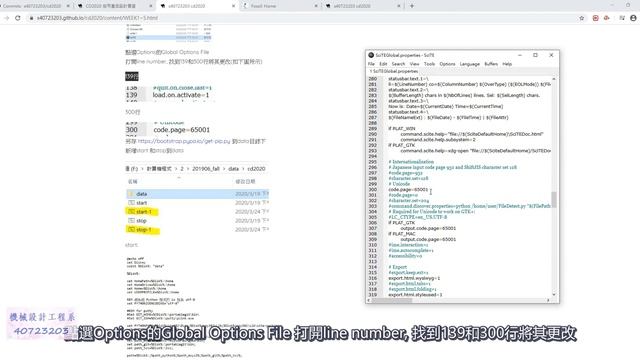Click the SciTE application icon in title bar
Image resolution: width=640 pixels, height=360 pixels.
[x=371, y=55]
